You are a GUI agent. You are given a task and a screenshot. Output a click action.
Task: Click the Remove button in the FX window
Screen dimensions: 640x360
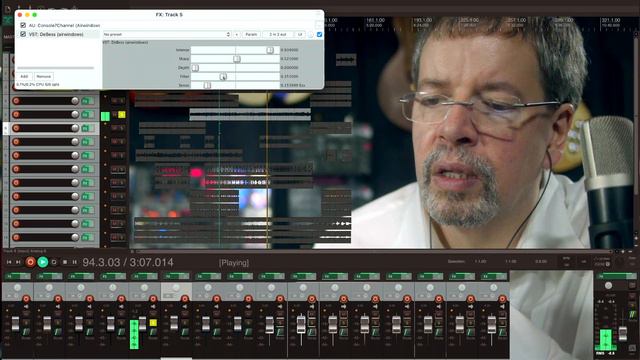coord(43,76)
